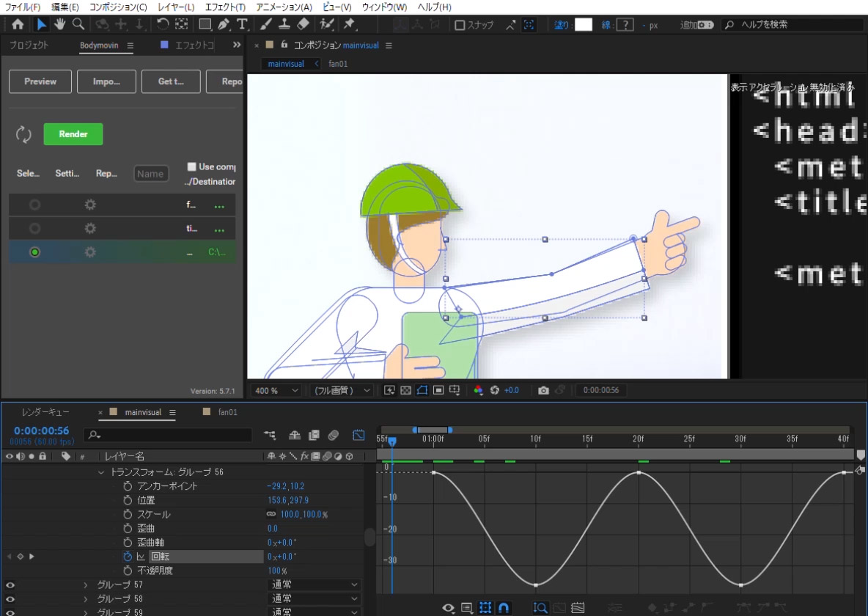
Task: Choose the Zoom magnifier tool
Action: (x=77, y=24)
